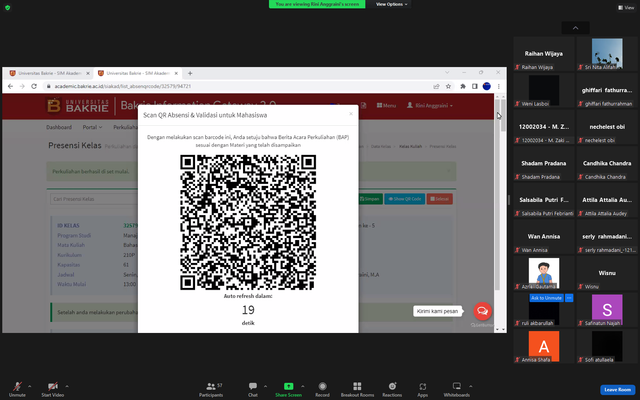Open the browser tab search chevron
The height and width of the screenshot is (400, 640).
click(447, 73)
